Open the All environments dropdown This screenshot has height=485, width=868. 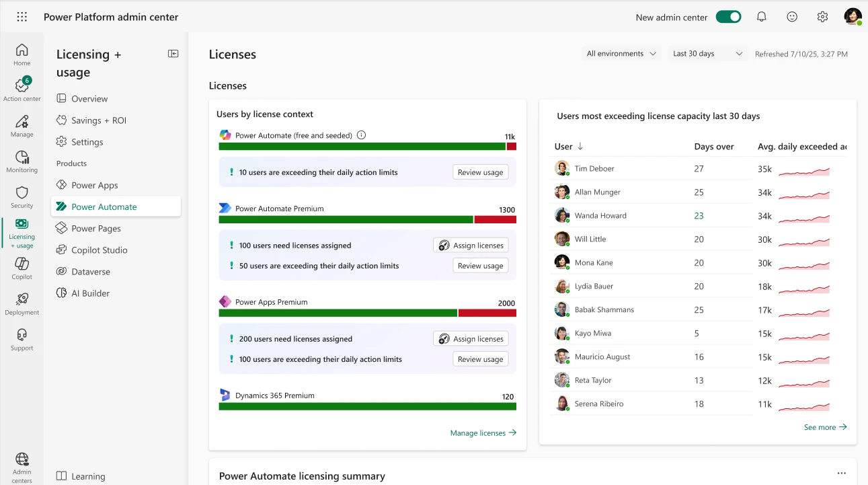pos(621,54)
